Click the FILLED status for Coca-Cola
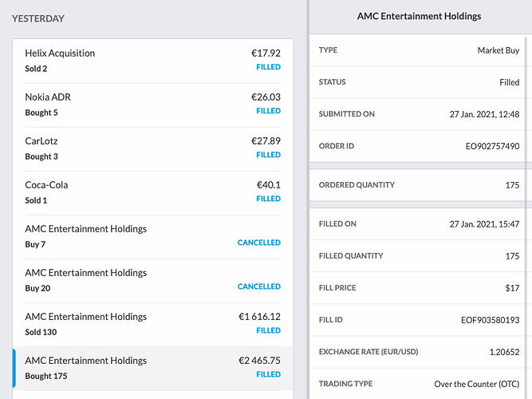Screen dimensions: 532x399 click(268, 199)
